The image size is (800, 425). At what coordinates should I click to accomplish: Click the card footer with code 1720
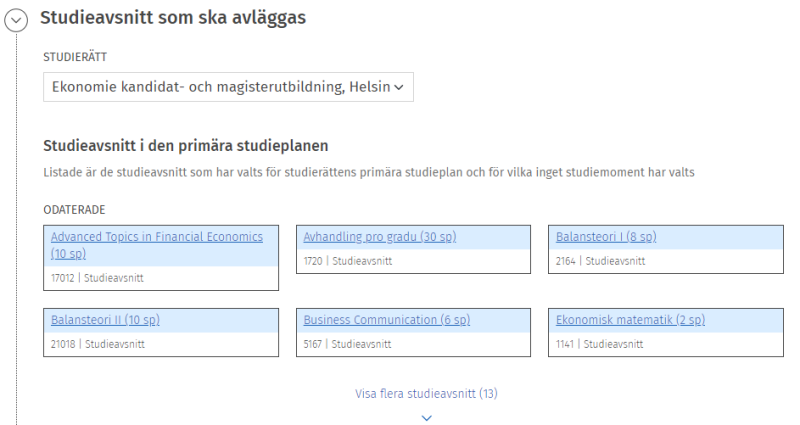pos(414,261)
